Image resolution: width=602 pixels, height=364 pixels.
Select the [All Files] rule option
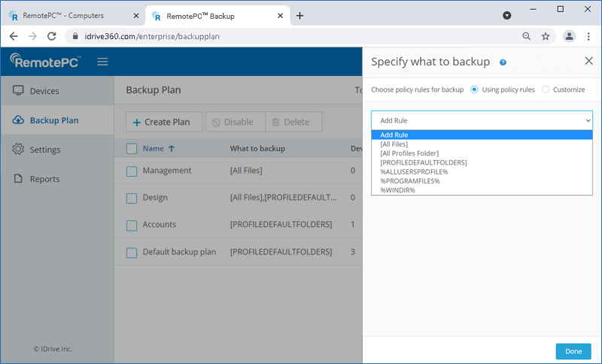(482, 144)
